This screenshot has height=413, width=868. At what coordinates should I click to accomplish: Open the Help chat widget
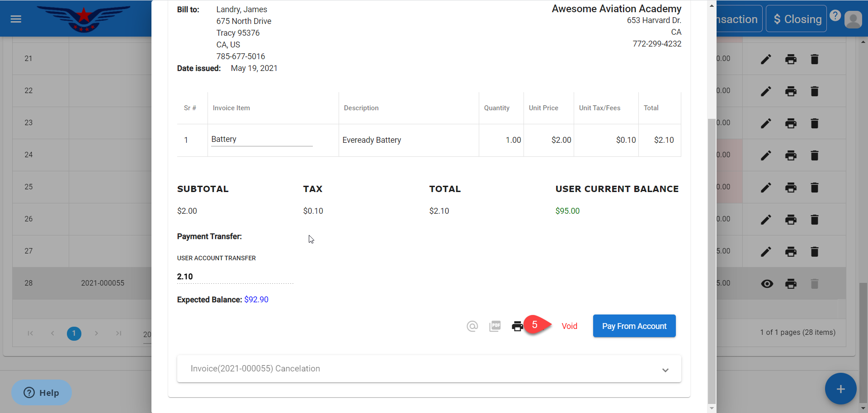click(x=42, y=393)
